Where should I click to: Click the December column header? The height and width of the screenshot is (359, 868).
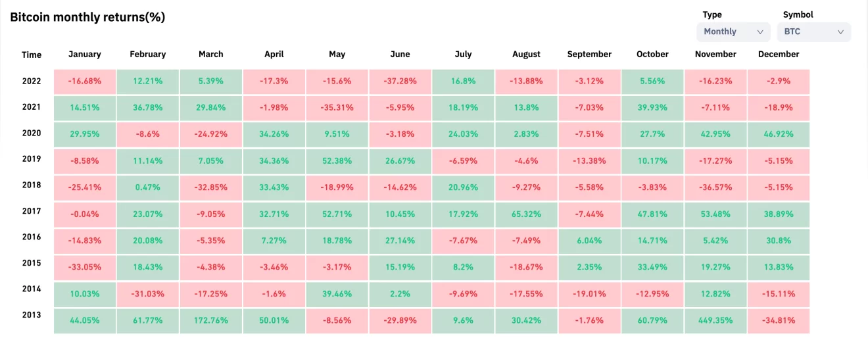tap(779, 55)
